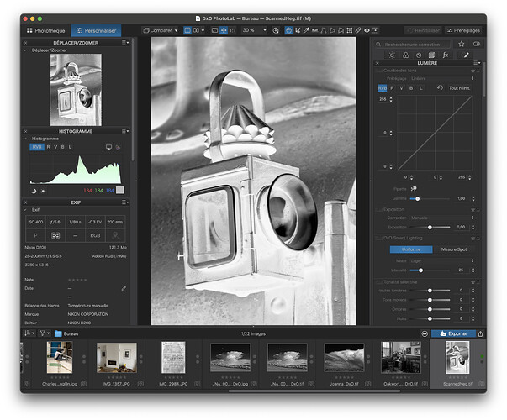507x420 pixels.
Task: Zoom to 1:1 view
Action: 233,30
